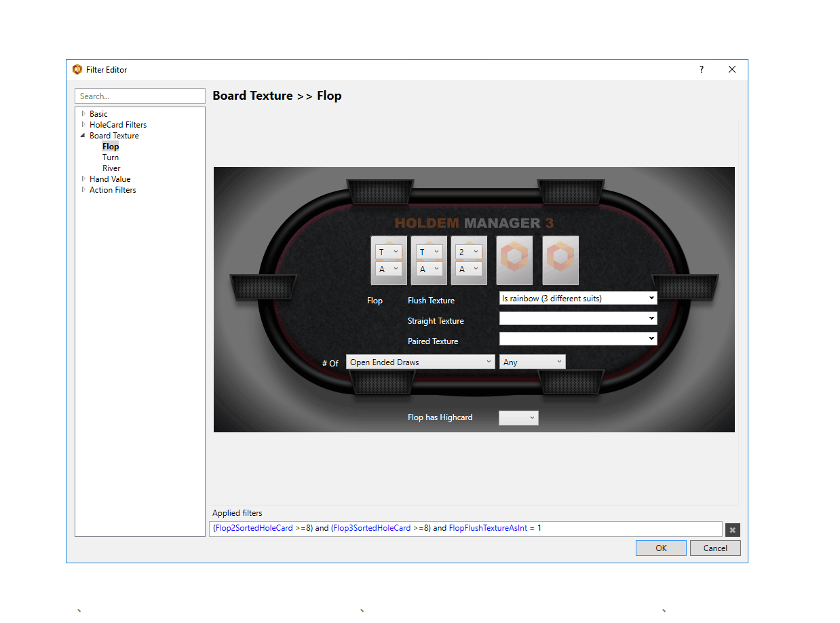The image size is (840, 623).
Task: Click the Holdem Manager icon in title bar
Action: tap(77, 69)
